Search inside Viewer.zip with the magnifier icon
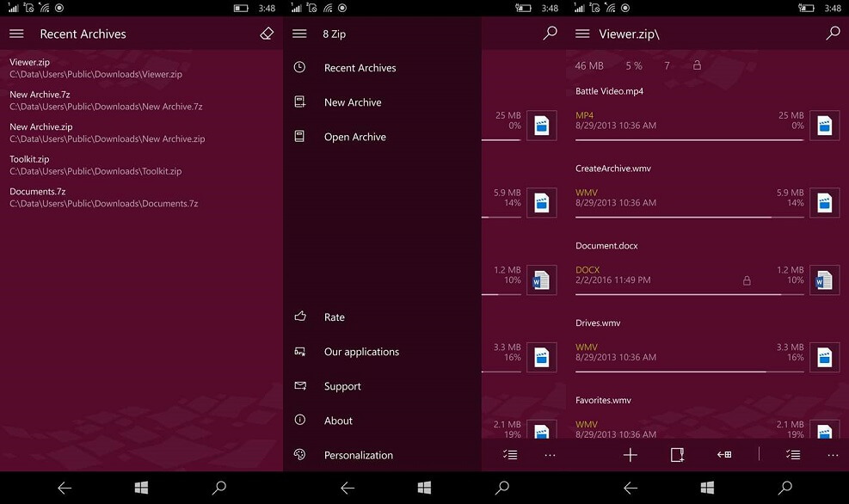Screen dimensions: 849x504 833,33
